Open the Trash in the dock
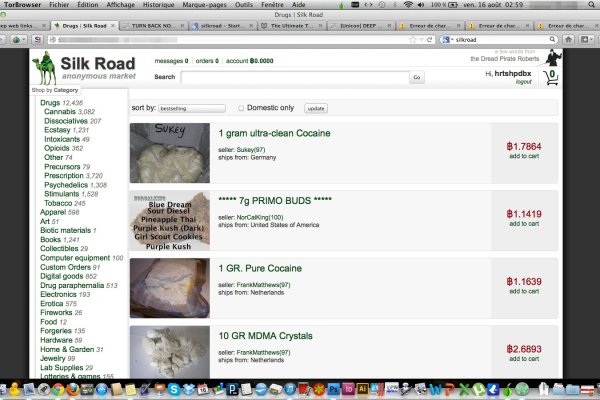 pyautogui.click(x=590, y=388)
